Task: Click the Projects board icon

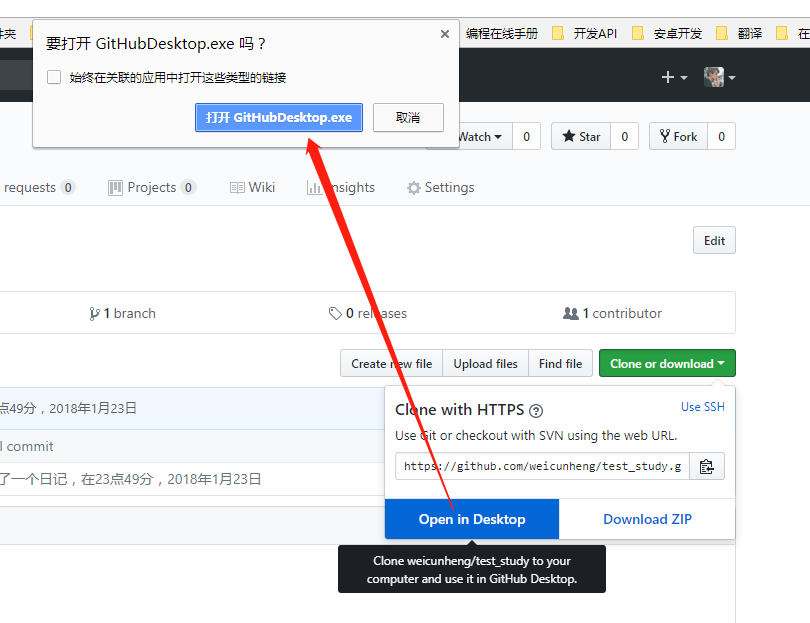Action: click(x=115, y=188)
